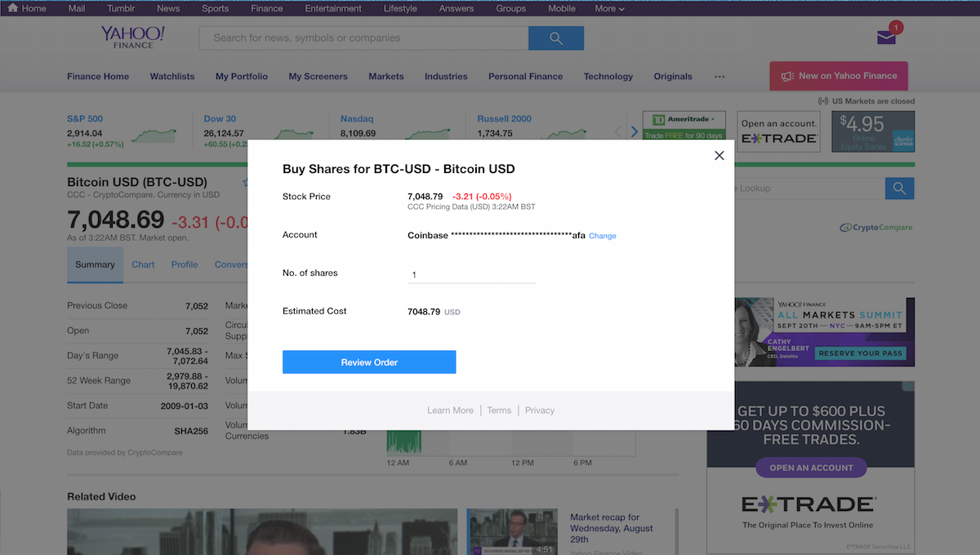The height and width of the screenshot is (555, 980).
Task: Click the Yahoo Finance logo
Action: (x=132, y=37)
